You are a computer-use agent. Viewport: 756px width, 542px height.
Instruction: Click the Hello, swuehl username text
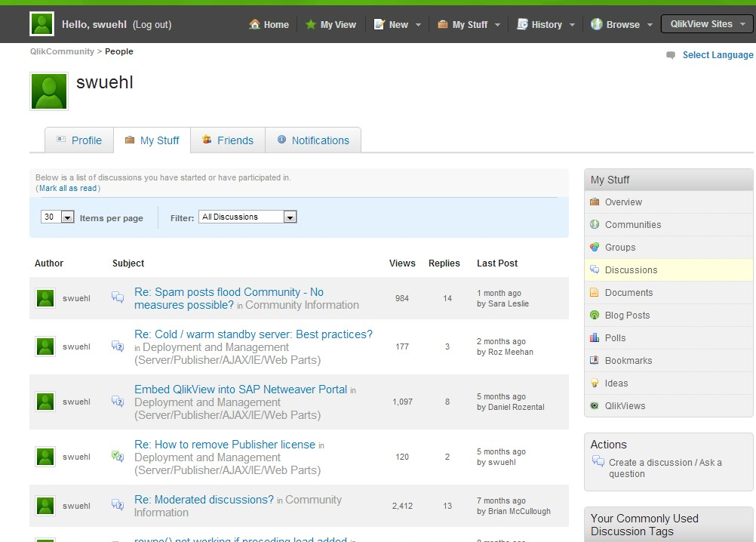(94, 25)
